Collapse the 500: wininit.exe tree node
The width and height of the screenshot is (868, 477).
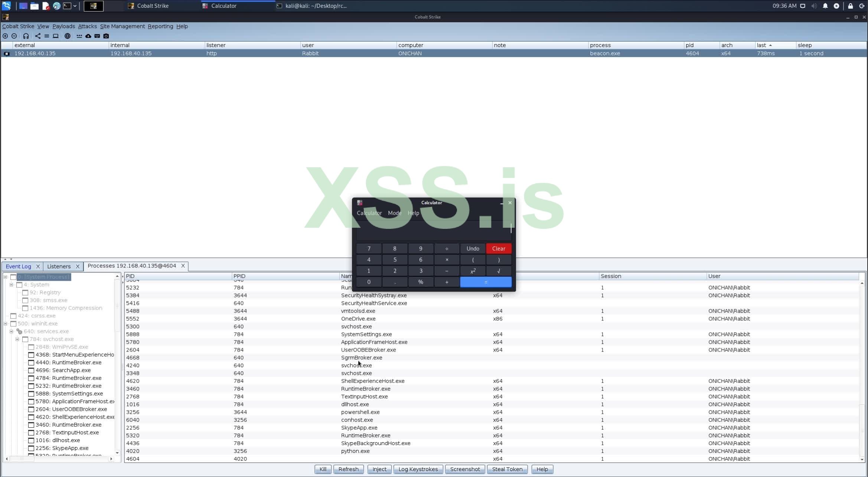[6, 323]
